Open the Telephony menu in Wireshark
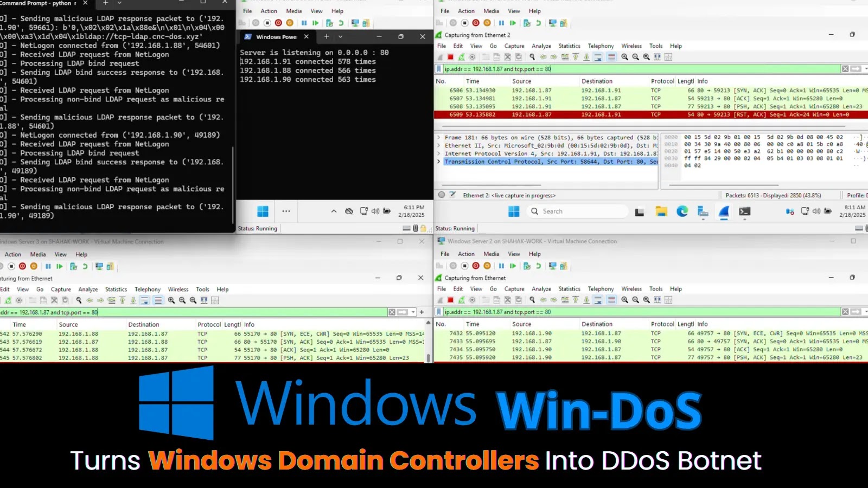The height and width of the screenshot is (488, 868). pos(601,46)
